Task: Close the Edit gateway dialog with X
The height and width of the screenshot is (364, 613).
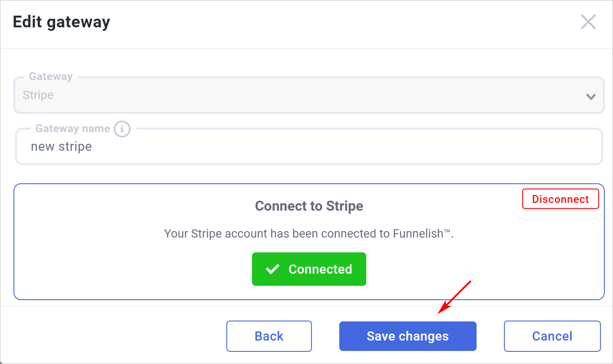Action: point(588,22)
